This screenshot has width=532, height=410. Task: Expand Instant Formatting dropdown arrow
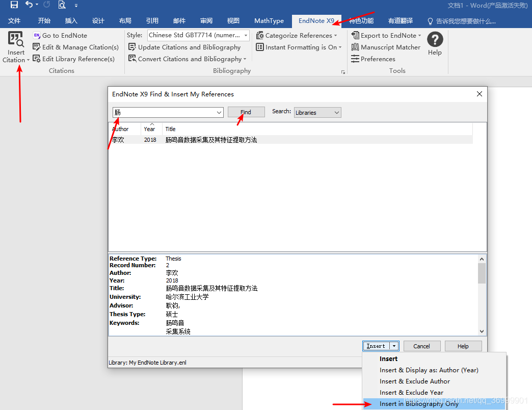click(x=340, y=47)
